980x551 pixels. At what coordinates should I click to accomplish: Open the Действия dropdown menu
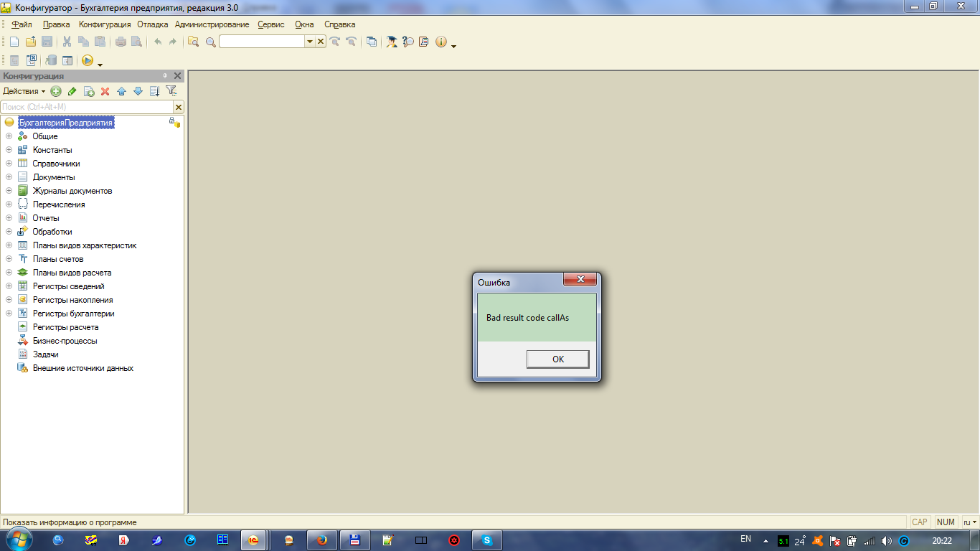24,91
